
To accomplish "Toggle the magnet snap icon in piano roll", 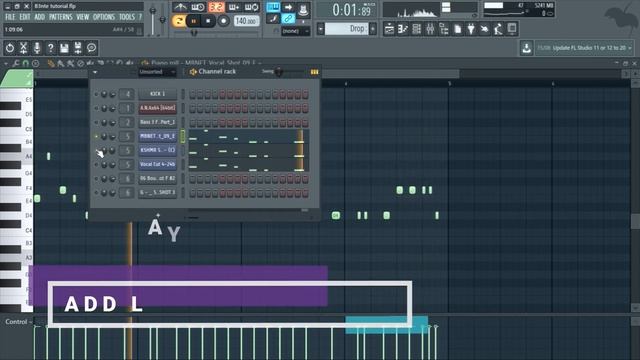I will click(26, 63).
